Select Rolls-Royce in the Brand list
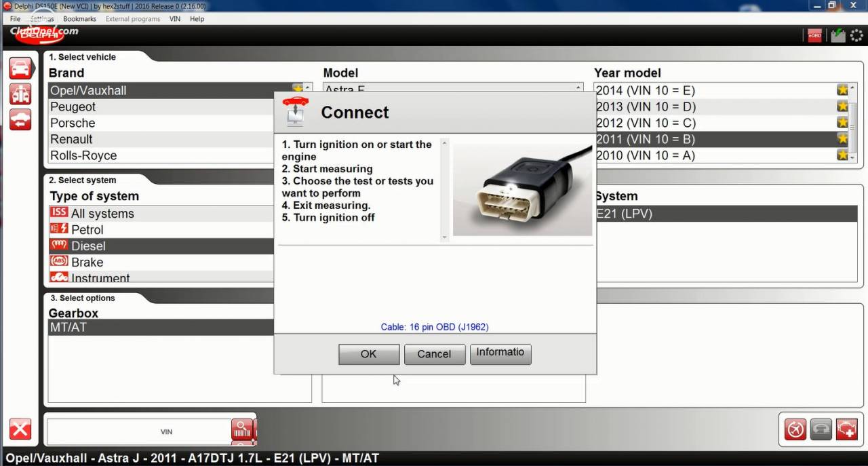Viewport: 868px width, 466px height. click(x=161, y=155)
